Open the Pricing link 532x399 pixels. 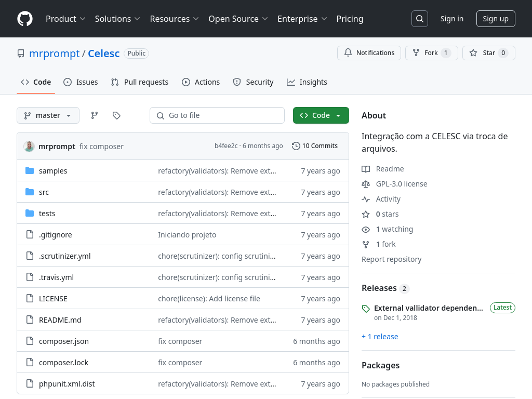350,19
